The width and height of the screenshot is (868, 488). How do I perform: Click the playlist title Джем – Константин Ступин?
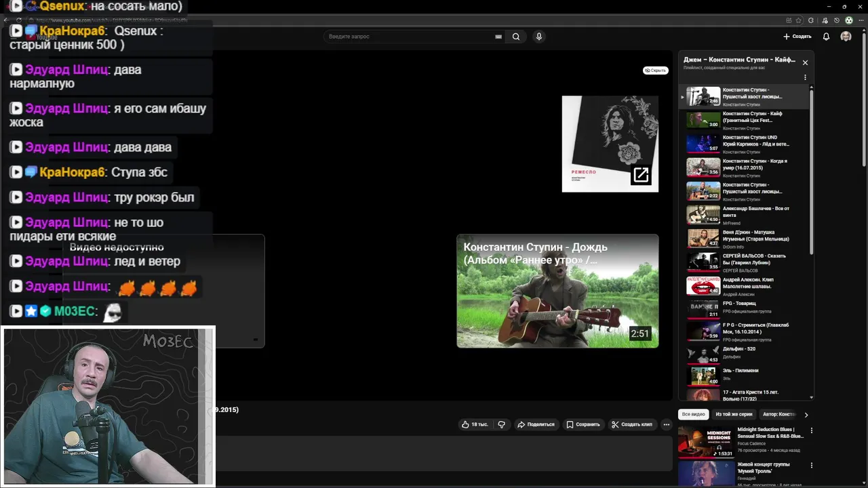739,60
